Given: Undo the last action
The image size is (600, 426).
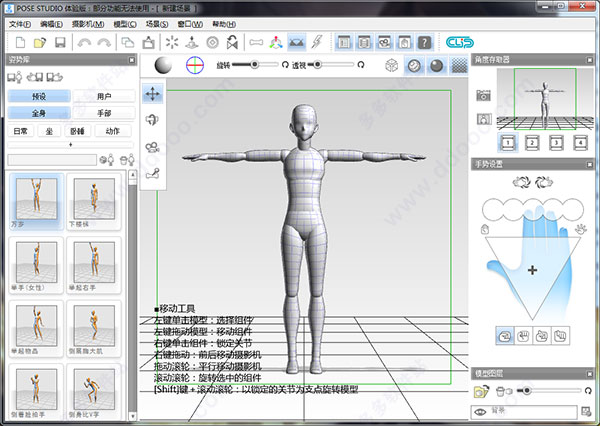Looking at the screenshot, I should click(x=84, y=42).
